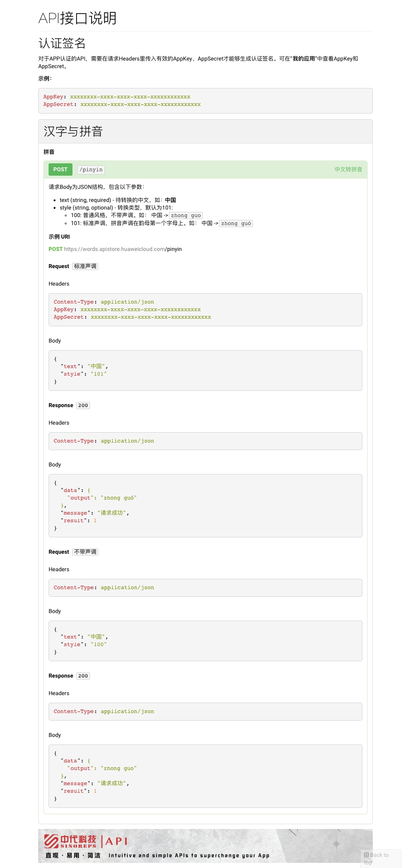Click the Sinoreps logo in the banner
411x868 pixels.
[70, 841]
